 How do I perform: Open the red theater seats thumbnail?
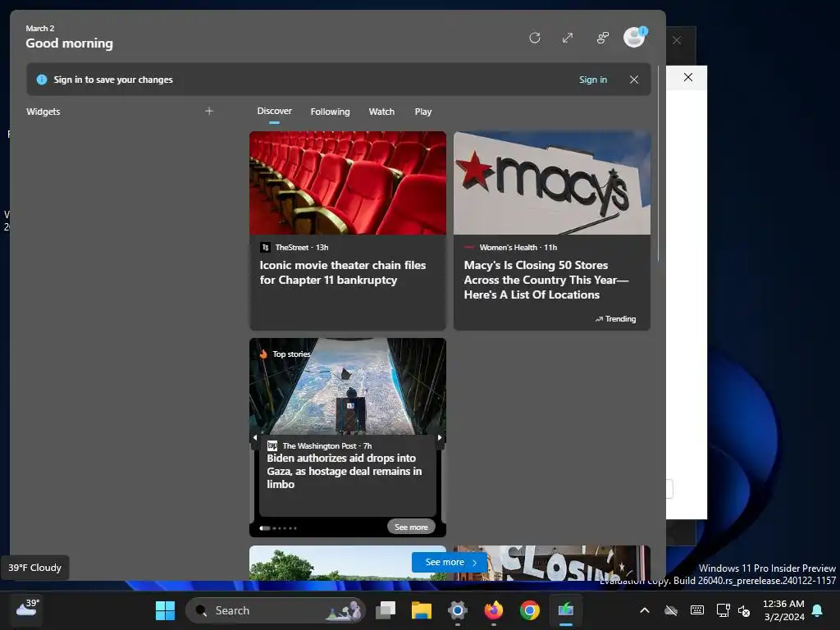tap(348, 183)
